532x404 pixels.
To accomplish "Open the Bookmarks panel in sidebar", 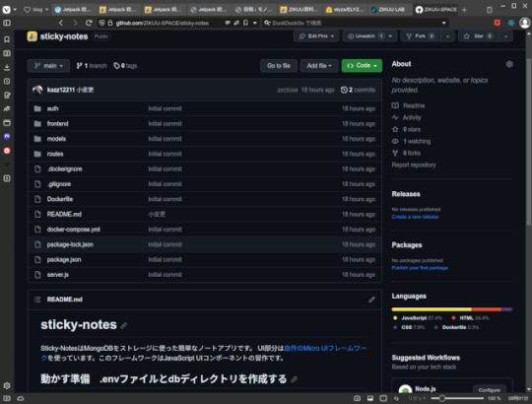I will click(x=7, y=39).
